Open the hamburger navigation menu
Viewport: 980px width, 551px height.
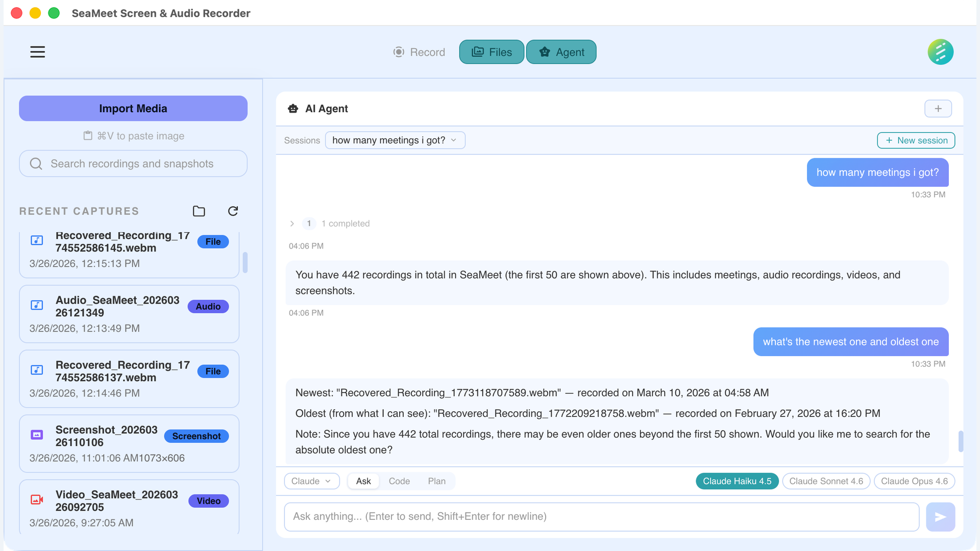coord(37,52)
